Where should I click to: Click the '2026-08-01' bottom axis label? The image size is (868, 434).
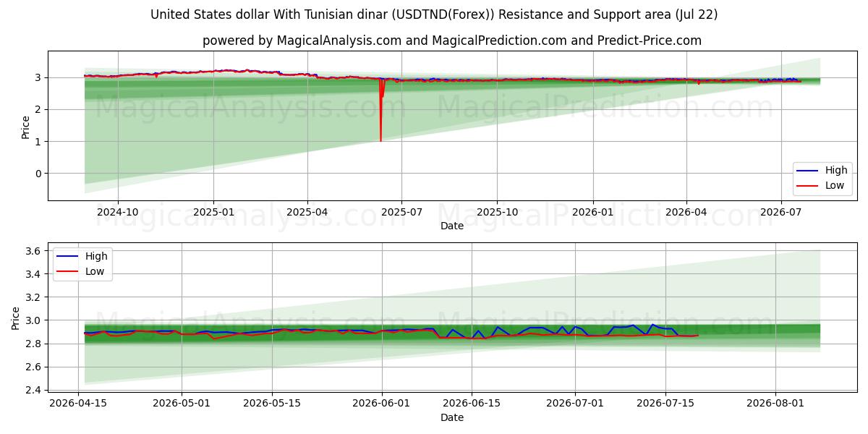pos(775,404)
